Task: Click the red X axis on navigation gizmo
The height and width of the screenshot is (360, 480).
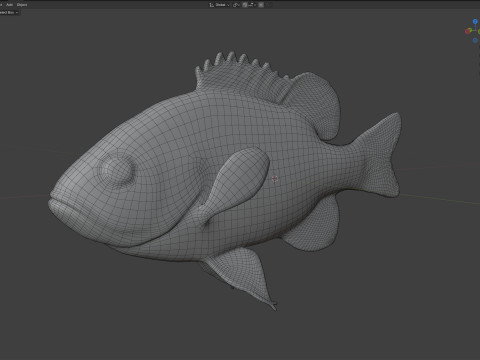Action: 467,31
